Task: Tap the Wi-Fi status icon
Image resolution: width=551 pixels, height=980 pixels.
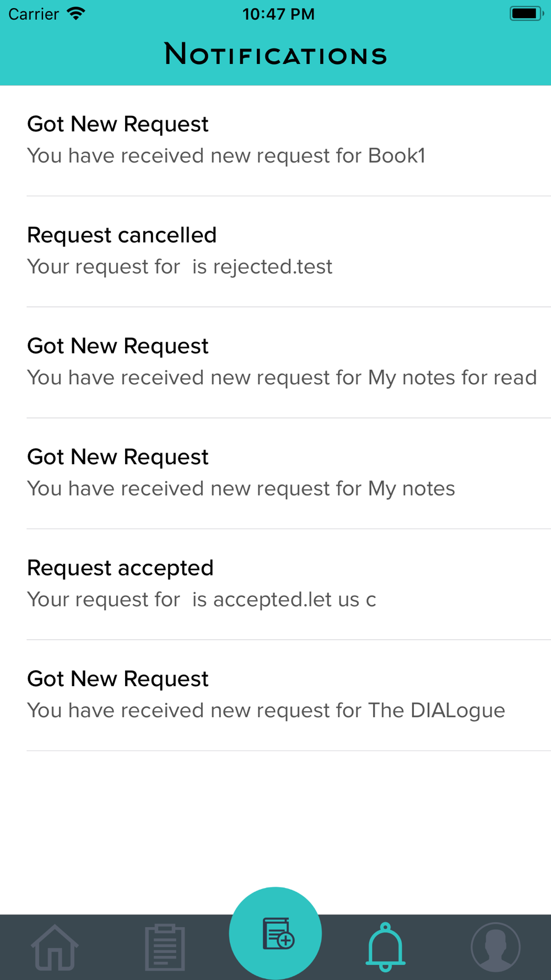Action: coord(76,14)
